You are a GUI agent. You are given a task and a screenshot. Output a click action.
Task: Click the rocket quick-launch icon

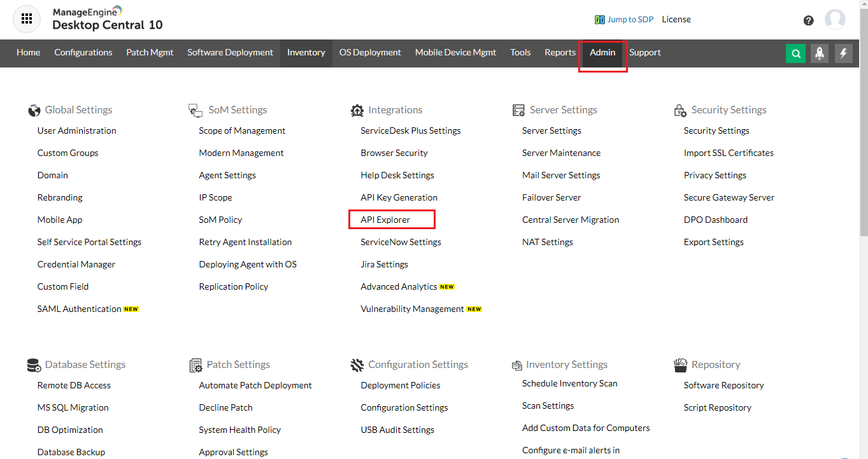(x=820, y=53)
